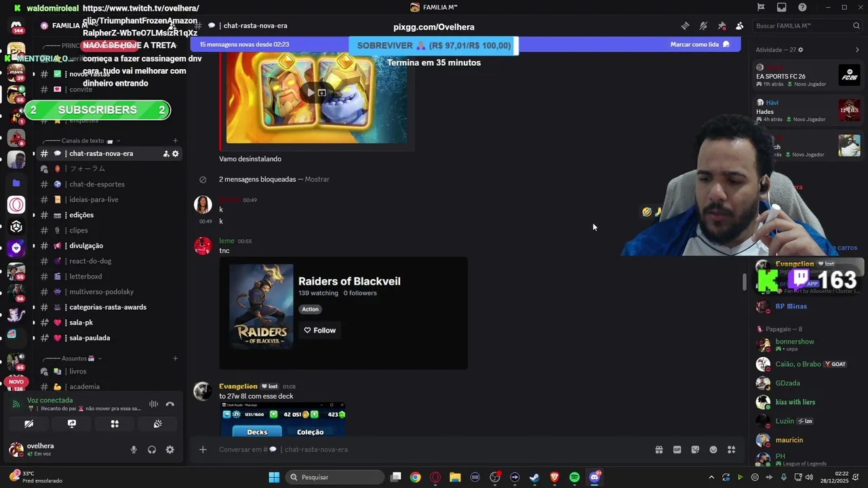Viewport: 868px width, 488px height.
Task: Open livros forum channel
Action: (x=108, y=371)
